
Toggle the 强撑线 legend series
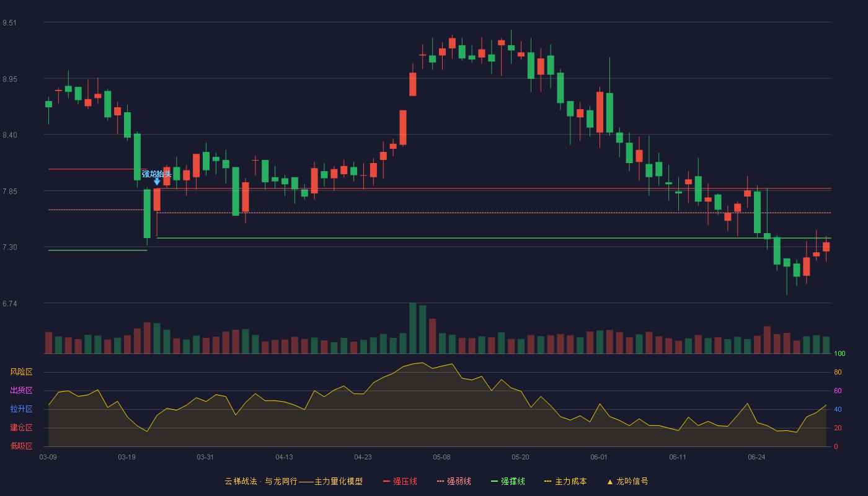point(508,481)
